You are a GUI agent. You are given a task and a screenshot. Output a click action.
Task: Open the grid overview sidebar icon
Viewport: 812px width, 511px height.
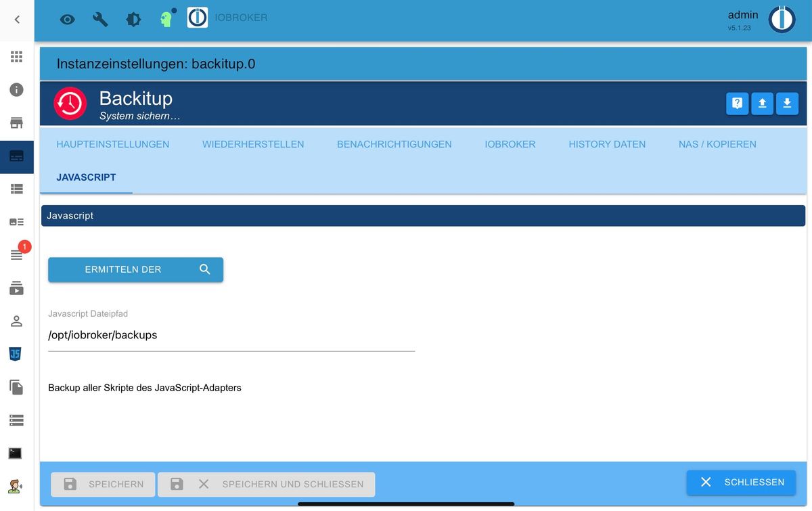(x=16, y=56)
